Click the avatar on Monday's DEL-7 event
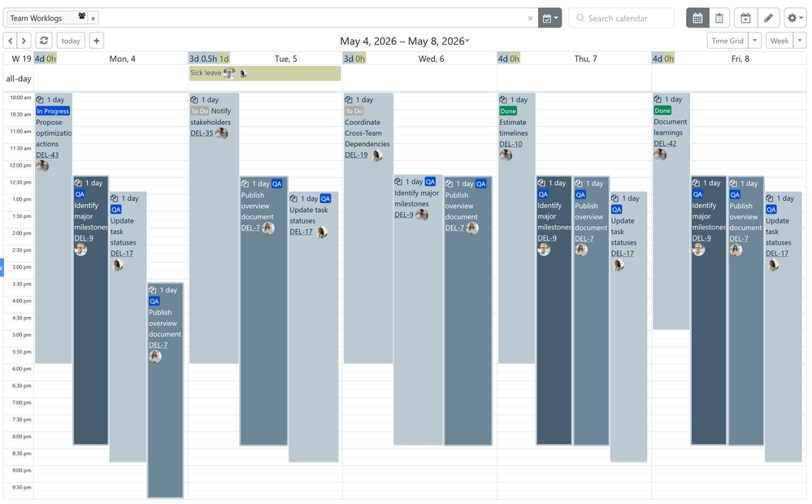 155,356
